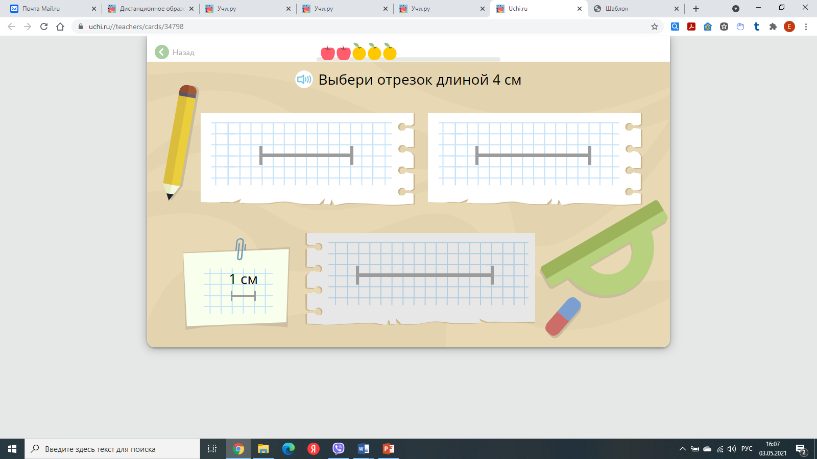Open Windows Start menu

click(11, 449)
